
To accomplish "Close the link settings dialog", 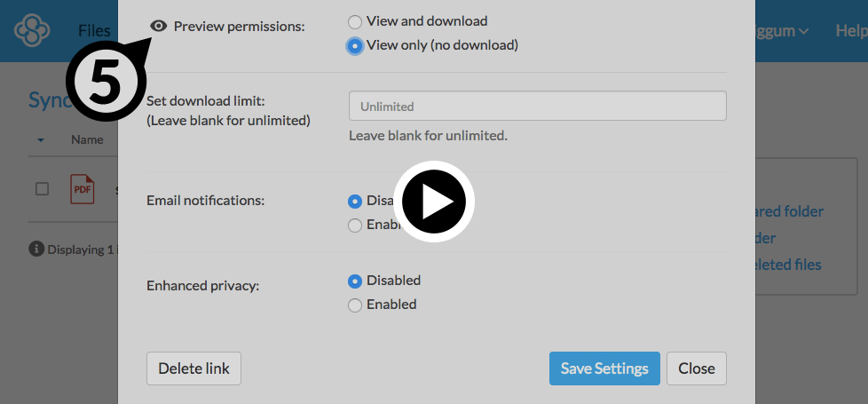I will click(697, 368).
